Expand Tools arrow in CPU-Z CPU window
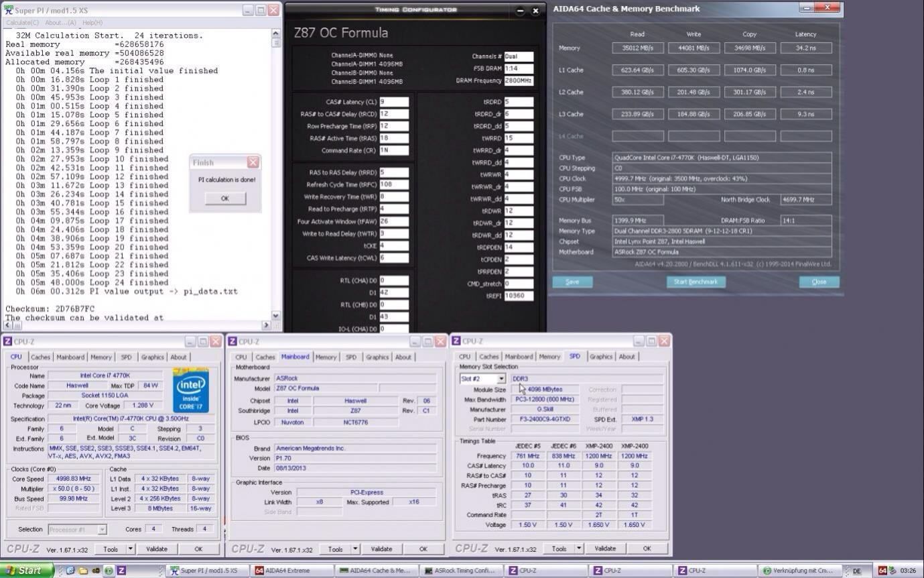This screenshot has width=924, height=578. [x=130, y=548]
